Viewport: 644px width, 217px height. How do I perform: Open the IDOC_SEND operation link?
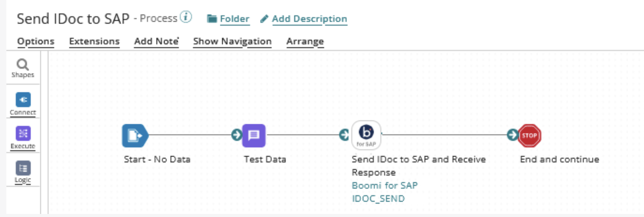(x=378, y=198)
